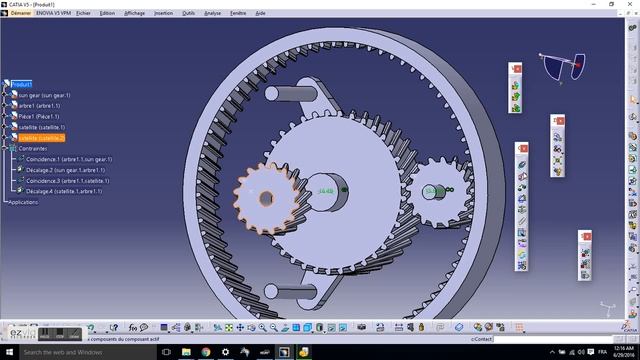Select the Normal View tool
Image resolution: width=640 pixels, height=360 pixels.
(285, 327)
